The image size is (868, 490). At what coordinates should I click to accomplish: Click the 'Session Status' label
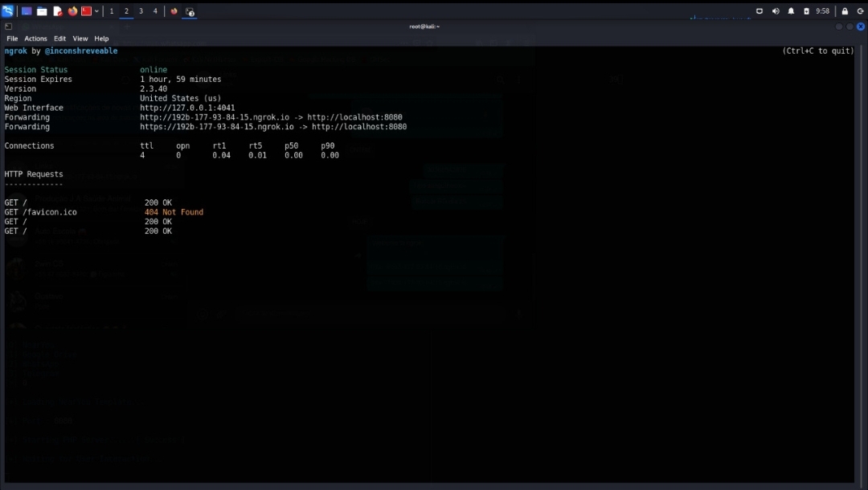(x=36, y=70)
